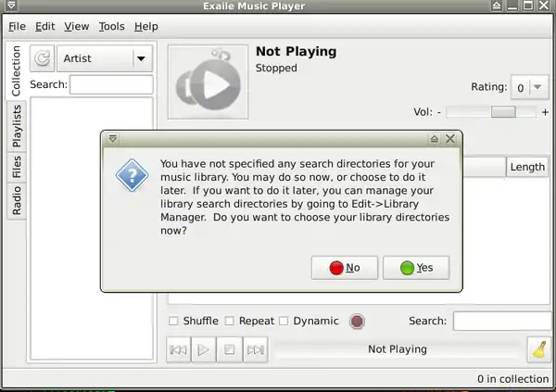Open the Edit menu
The image size is (556, 392).
point(45,27)
